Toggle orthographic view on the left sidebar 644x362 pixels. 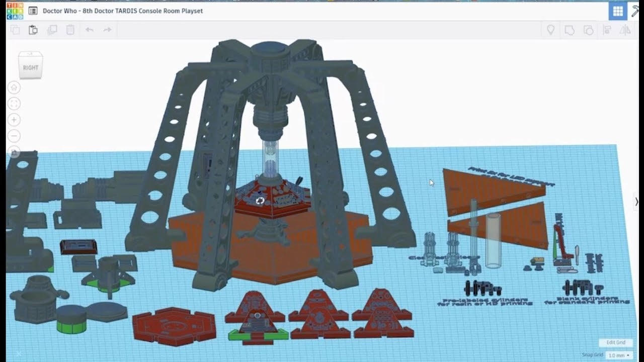point(14,152)
